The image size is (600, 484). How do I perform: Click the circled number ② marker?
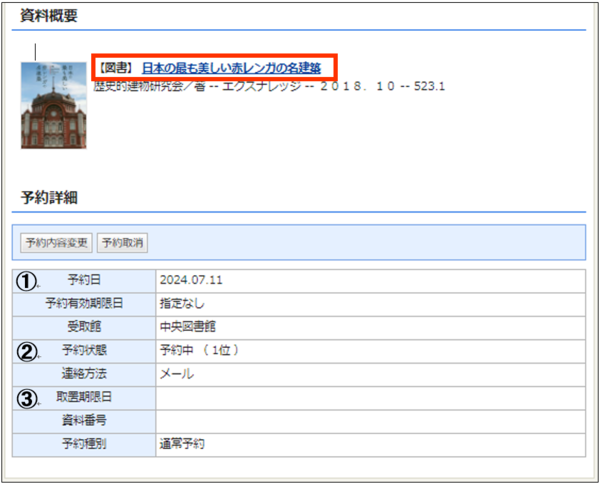28,351
